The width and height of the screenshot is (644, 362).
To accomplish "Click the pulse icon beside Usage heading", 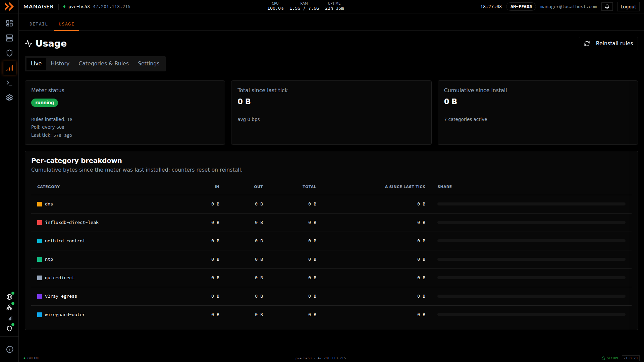I will coord(29,44).
